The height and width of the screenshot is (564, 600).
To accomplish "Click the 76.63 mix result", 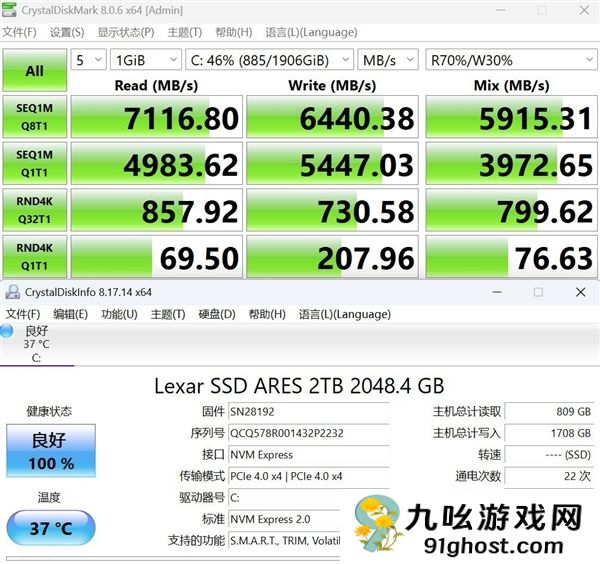I will point(512,256).
